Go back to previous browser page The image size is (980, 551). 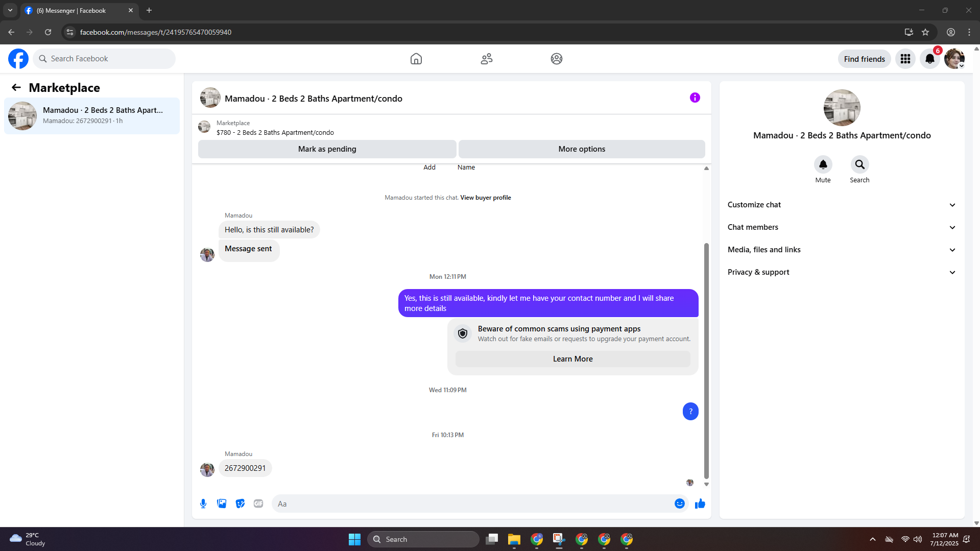(11, 32)
